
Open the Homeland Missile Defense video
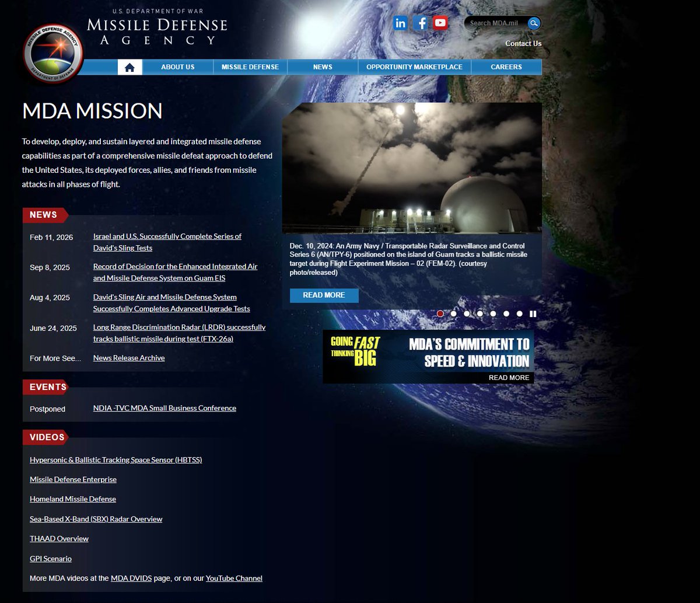[73, 499]
